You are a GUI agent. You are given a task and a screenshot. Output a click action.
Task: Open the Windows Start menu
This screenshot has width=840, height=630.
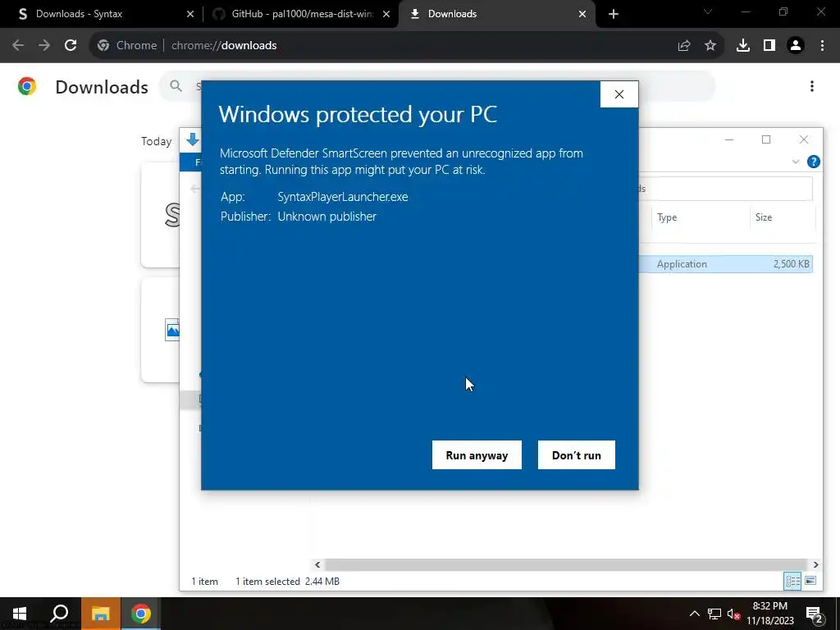tap(20, 614)
